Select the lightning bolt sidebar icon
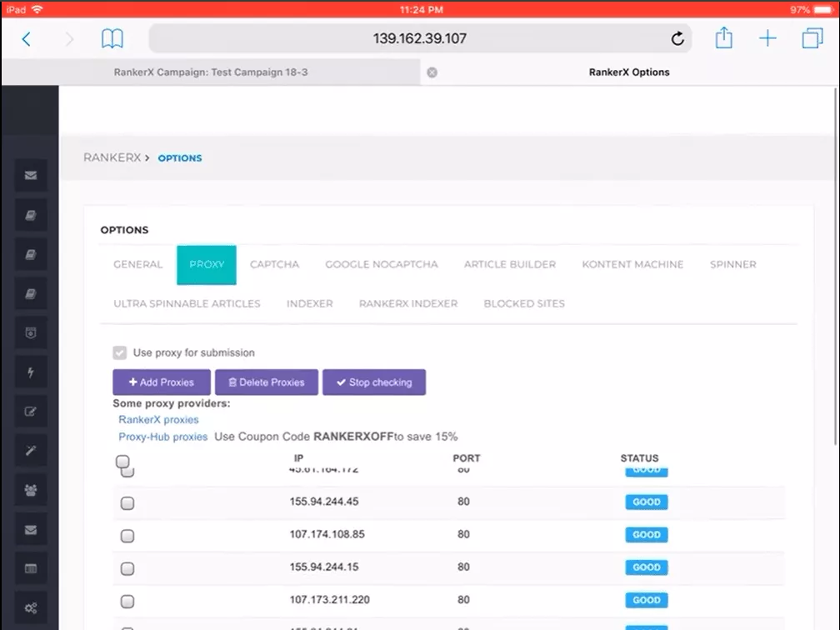840x630 pixels. tap(31, 372)
